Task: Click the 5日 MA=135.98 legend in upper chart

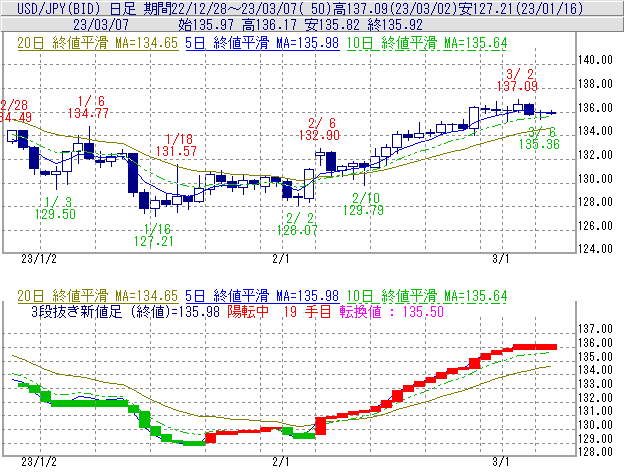Action: [262, 43]
